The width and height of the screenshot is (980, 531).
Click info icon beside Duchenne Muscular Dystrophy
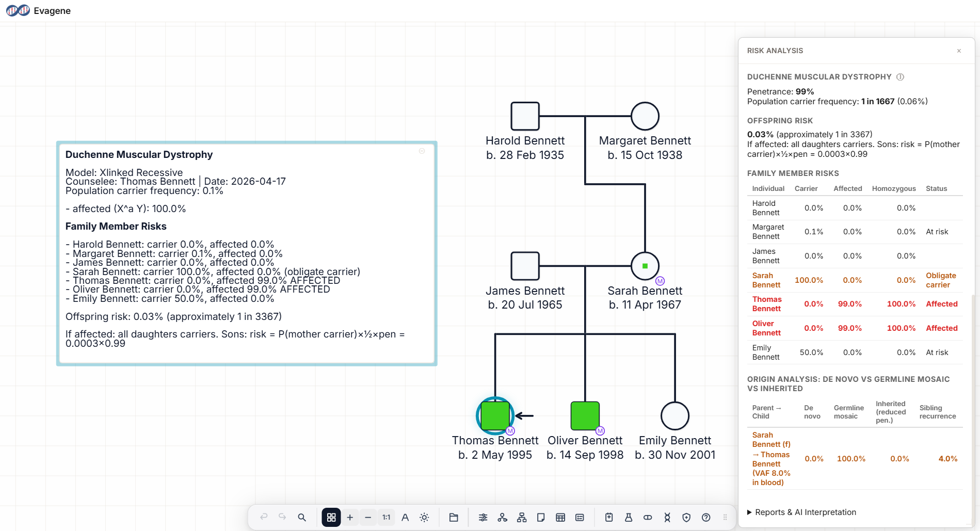pos(900,77)
